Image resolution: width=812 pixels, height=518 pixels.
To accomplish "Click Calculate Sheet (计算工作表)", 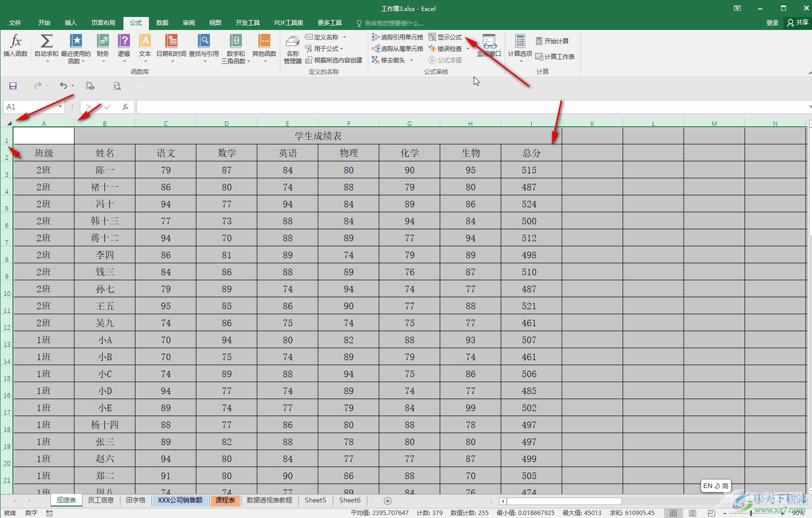I will coord(555,56).
